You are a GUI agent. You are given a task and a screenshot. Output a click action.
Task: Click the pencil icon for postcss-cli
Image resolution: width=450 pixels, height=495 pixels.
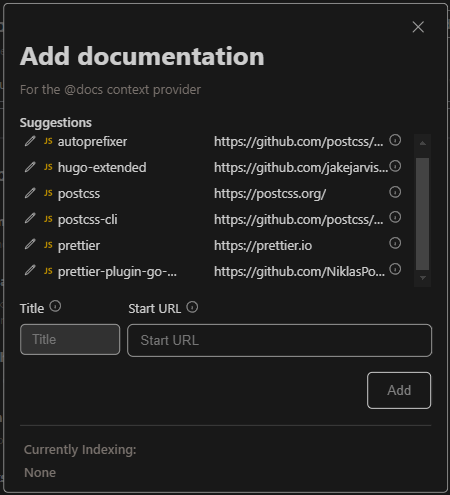point(30,219)
